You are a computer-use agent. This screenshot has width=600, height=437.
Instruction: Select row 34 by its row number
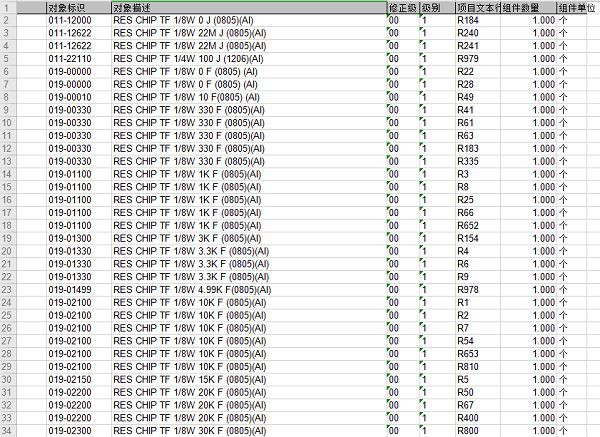8,430
